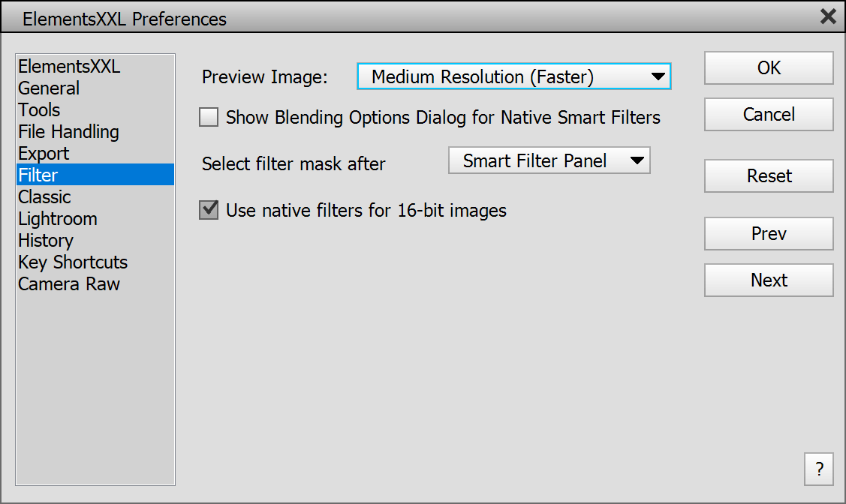Choose the Filter category in sidebar
This screenshot has height=504, width=846.
point(38,175)
